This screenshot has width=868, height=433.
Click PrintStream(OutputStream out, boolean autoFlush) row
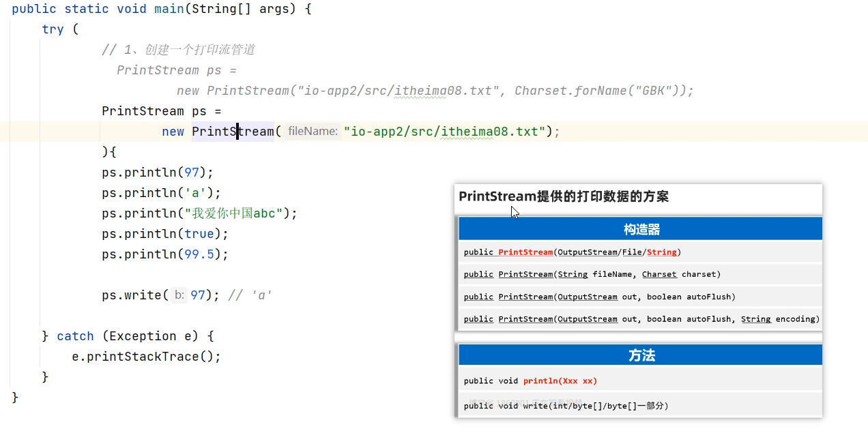point(640,297)
